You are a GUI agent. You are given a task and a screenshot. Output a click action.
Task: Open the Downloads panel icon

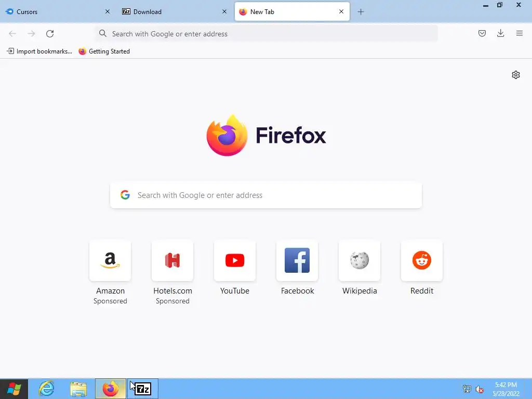pos(500,33)
